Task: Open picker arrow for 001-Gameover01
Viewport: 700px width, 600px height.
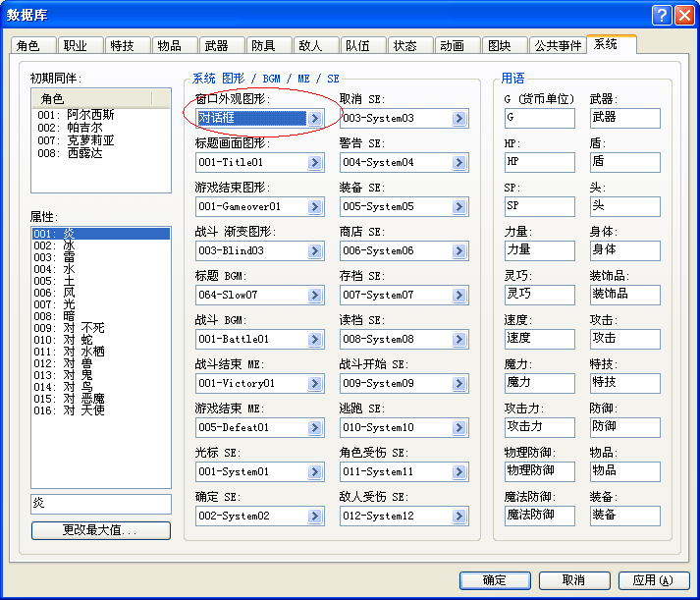Action: [x=315, y=206]
